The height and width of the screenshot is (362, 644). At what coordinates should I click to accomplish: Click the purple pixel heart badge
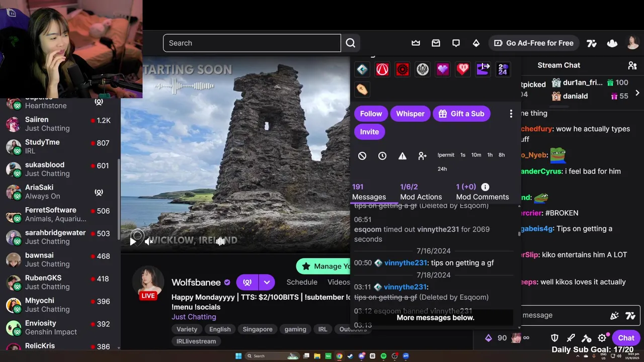click(443, 69)
